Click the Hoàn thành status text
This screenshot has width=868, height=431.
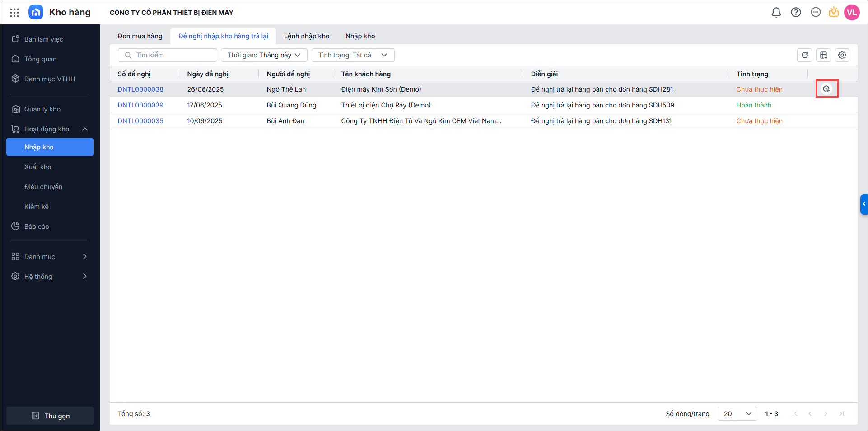click(754, 105)
